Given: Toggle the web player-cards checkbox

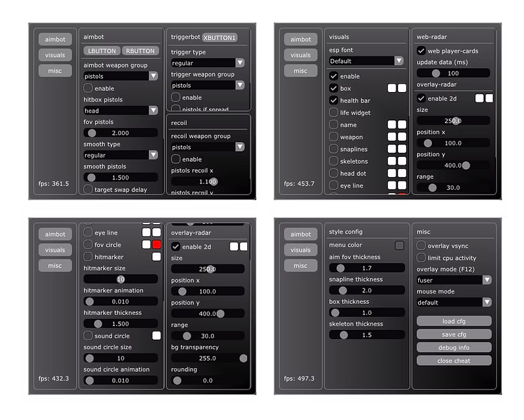Looking at the screenshot, I should (422, 51).
